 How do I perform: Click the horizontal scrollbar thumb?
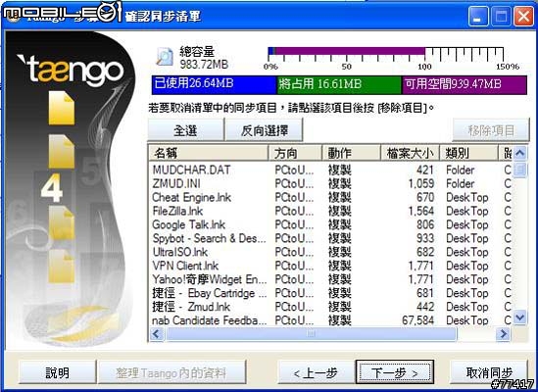[312, 333]
